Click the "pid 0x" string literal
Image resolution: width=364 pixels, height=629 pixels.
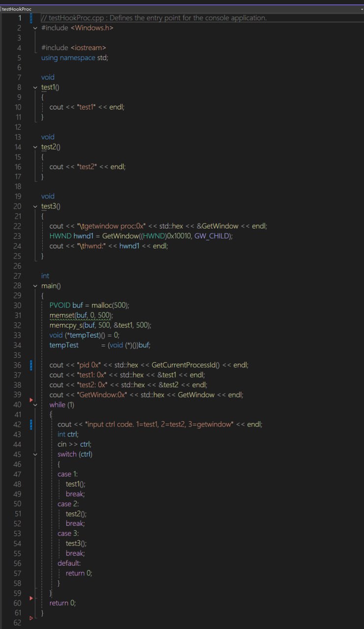point(89,365)
